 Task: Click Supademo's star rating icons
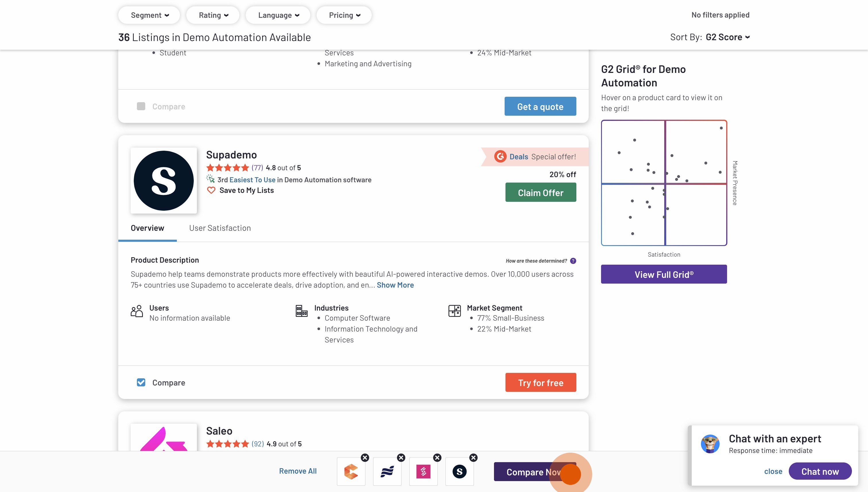click(x=227, y=168)
